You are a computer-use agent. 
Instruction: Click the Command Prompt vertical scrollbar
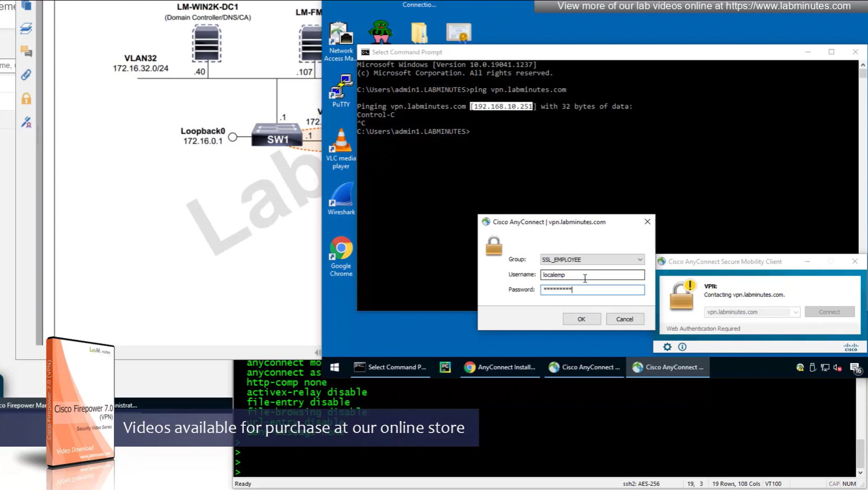point(862,183)
